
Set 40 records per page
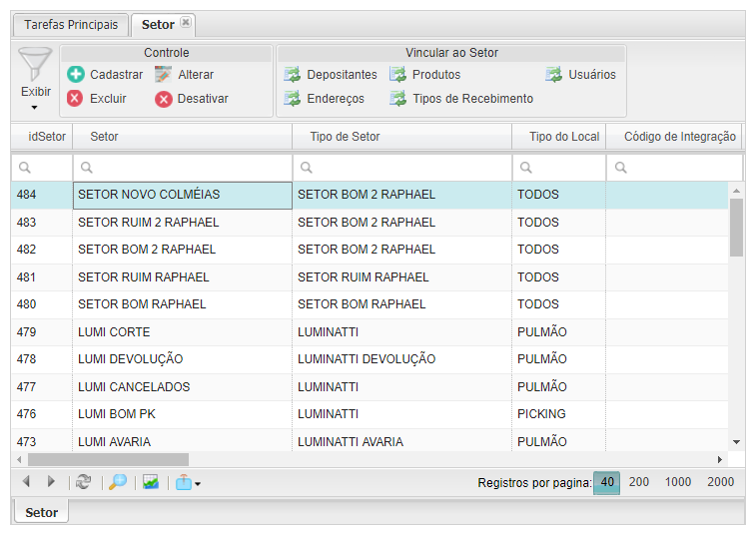click(x=607, y=482)
